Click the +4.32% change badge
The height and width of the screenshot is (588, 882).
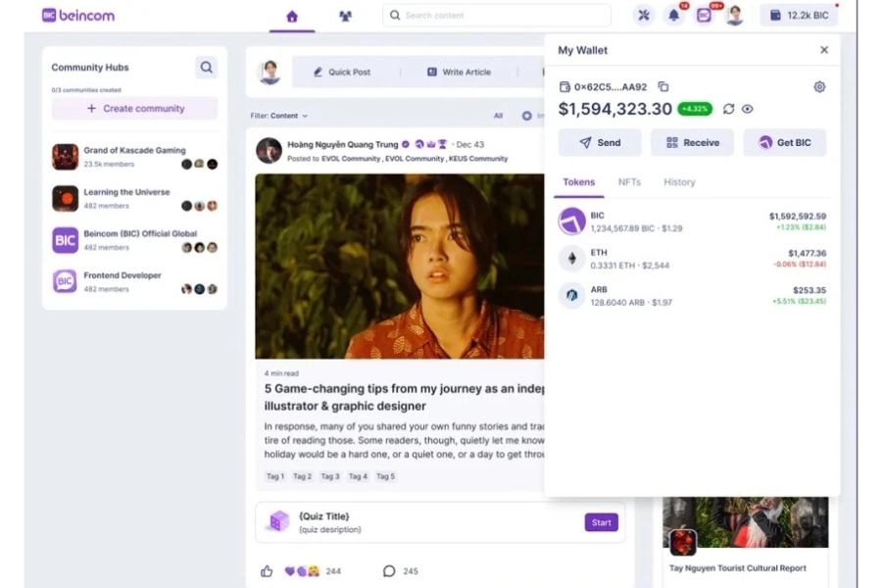695,109
